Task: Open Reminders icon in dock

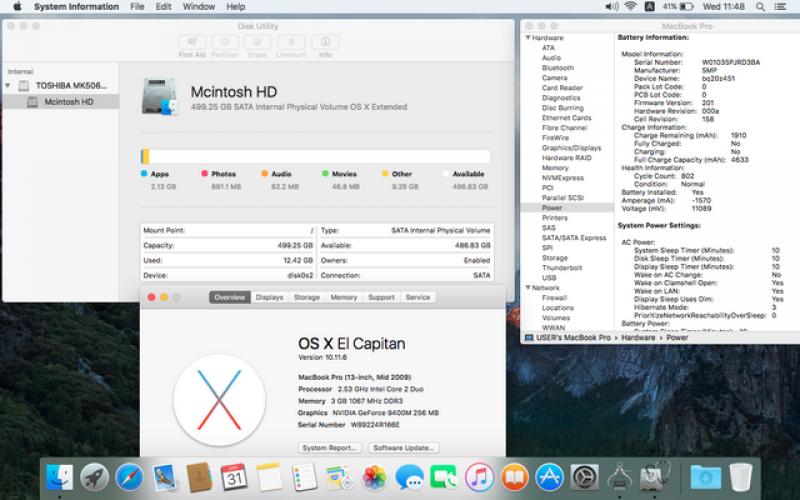Action: [x=304, y=478]
